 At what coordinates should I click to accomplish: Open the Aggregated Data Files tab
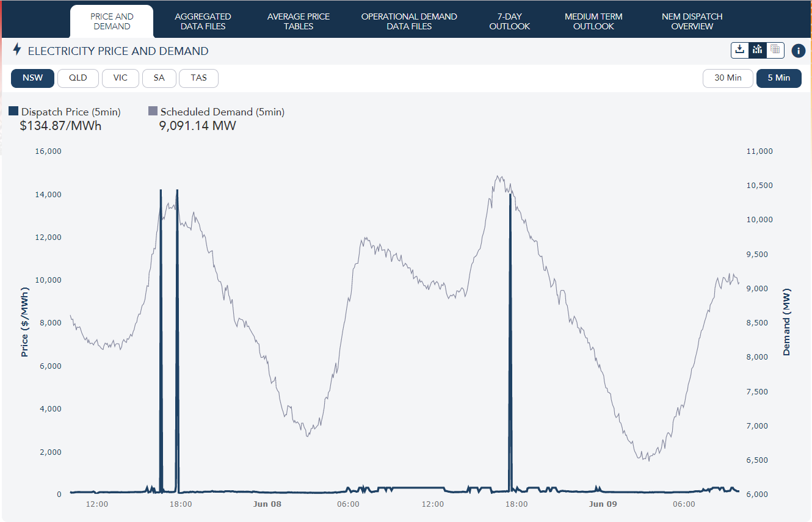(x=203, y=21)
